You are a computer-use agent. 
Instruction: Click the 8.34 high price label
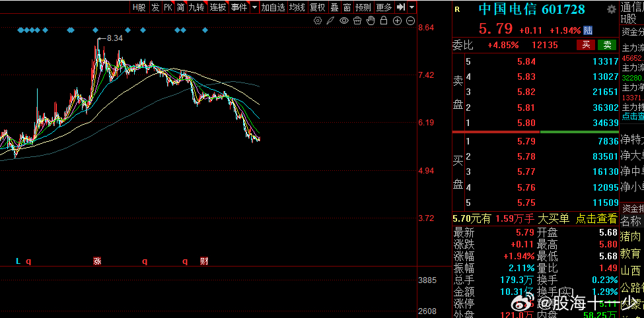pyautogui.click(x=115, y=38)
